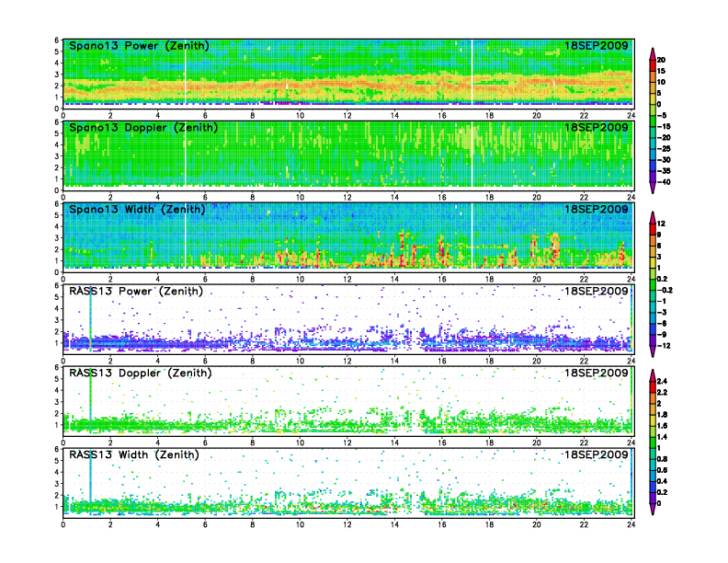Click the -40 label on the top colorbar
The image size is (728, 563).
pos(664,182)
